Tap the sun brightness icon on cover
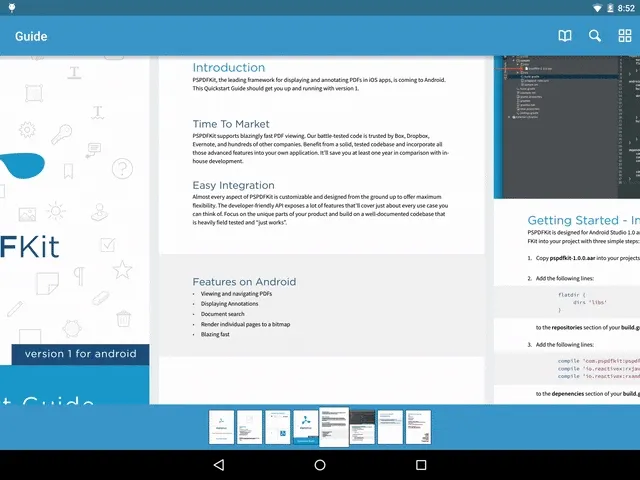 point(56,211)
